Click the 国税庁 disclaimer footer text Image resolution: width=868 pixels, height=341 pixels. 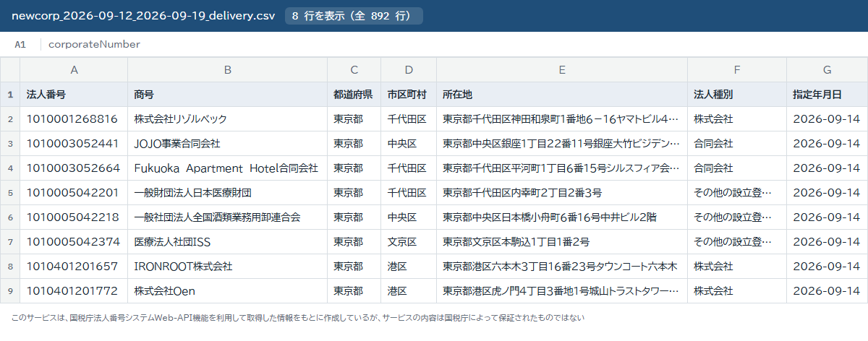pos(298,317)
